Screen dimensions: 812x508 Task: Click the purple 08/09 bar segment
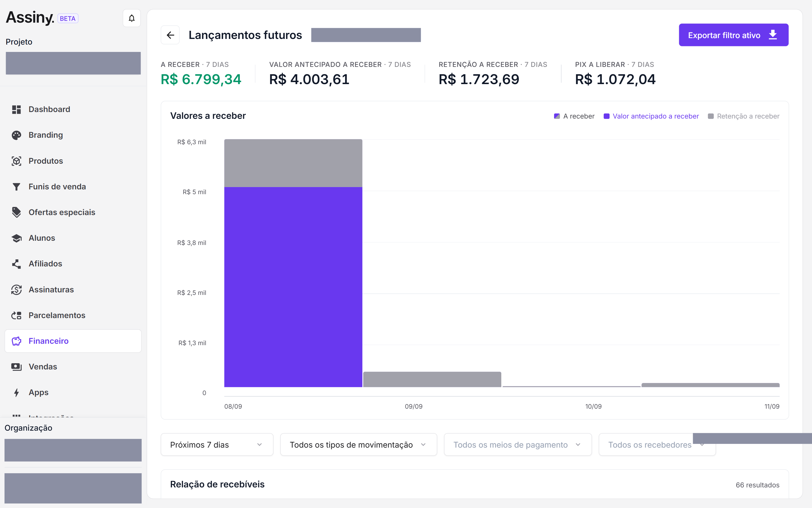point(293,287)
